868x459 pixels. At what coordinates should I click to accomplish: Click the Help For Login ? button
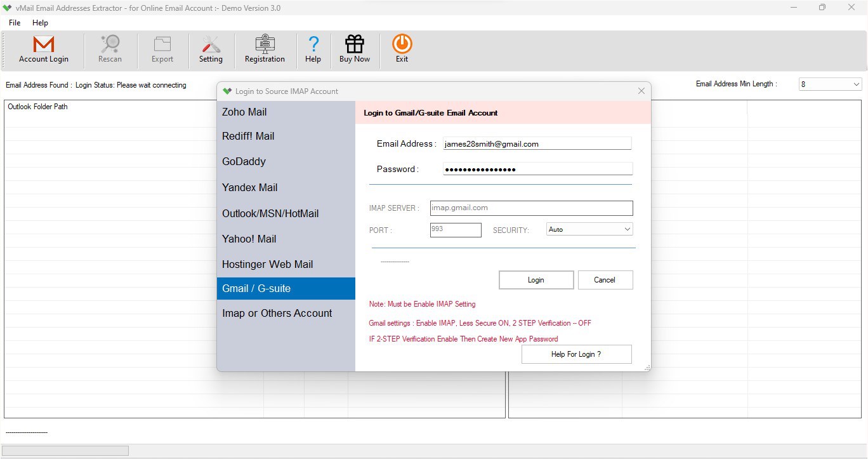tap(576, 354)
